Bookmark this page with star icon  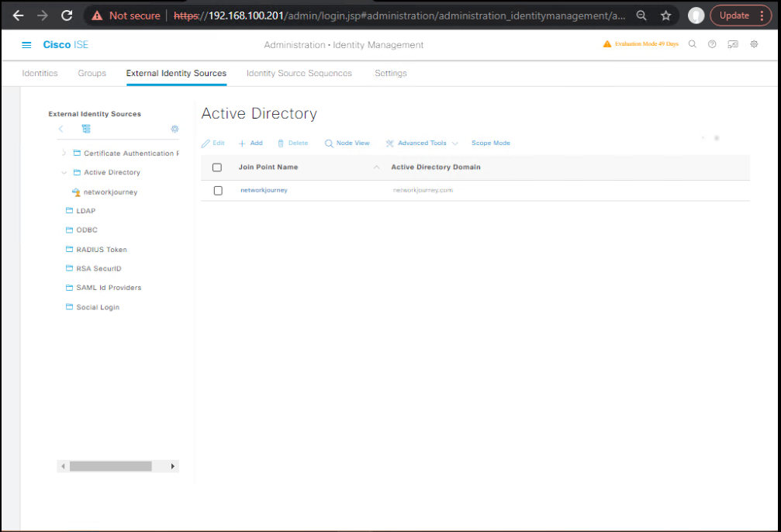(x=666, y=16)
